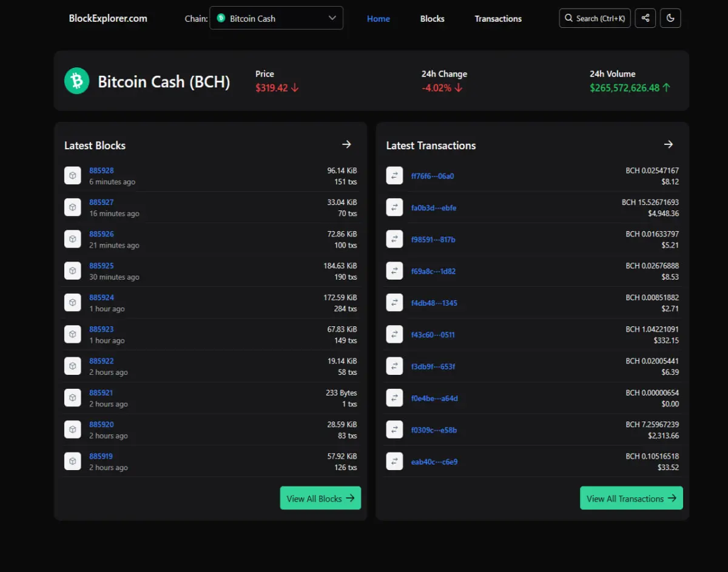Click cube icon for block 885928
The width and height of the screenshot is (728, 572).
click(73, 175)
